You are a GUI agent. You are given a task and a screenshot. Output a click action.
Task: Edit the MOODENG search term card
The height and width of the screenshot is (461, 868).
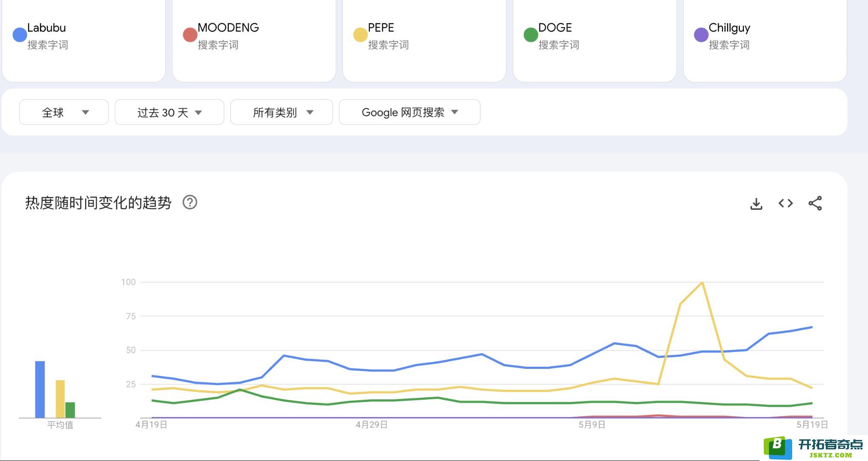pos(254,41)
